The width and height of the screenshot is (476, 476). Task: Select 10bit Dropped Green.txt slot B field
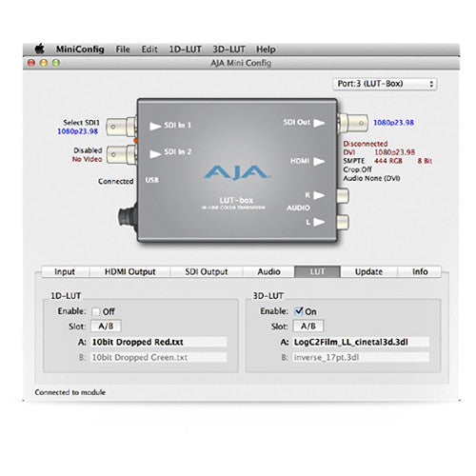(159, 357)
